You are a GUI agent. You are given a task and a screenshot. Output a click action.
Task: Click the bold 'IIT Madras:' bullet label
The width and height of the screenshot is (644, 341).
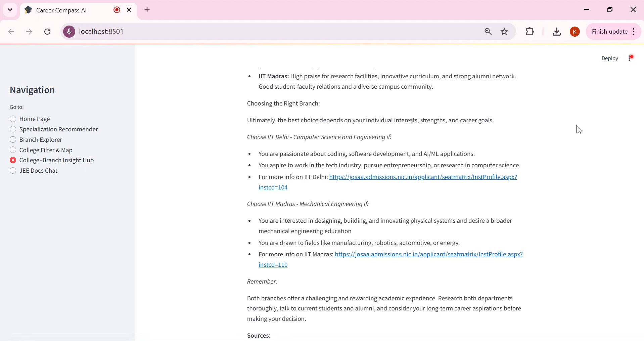(274, 76)
